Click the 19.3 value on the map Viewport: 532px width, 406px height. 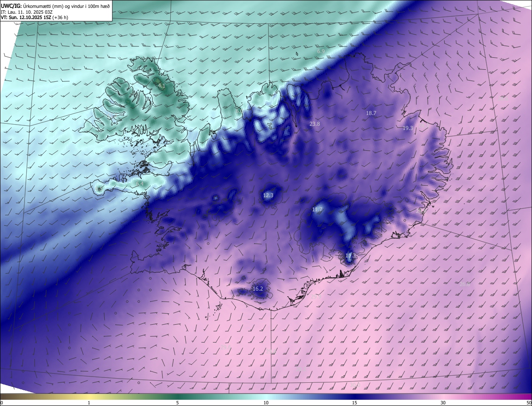408,128
